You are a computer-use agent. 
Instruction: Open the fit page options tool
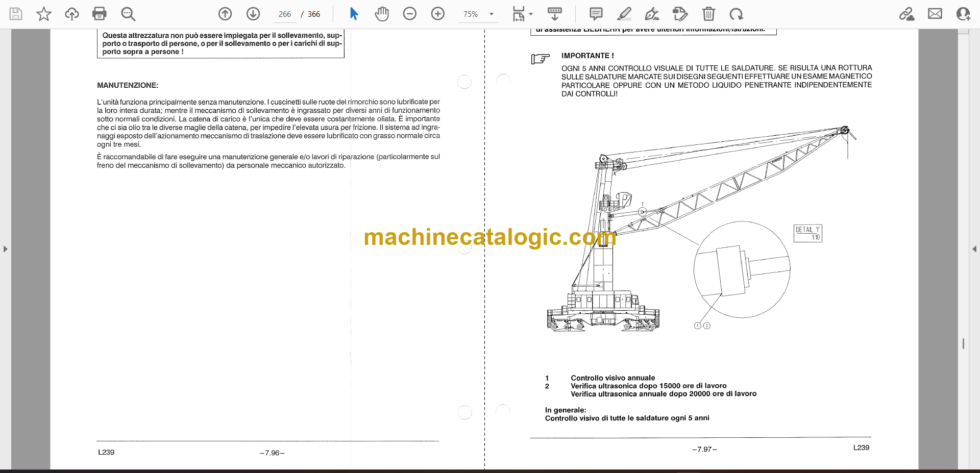(x=519, y=14)
